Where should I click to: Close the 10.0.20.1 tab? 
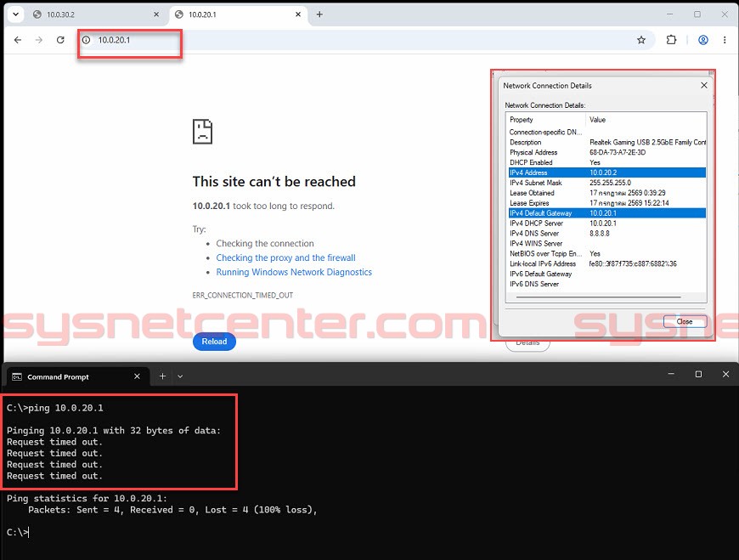pos(298,14)
